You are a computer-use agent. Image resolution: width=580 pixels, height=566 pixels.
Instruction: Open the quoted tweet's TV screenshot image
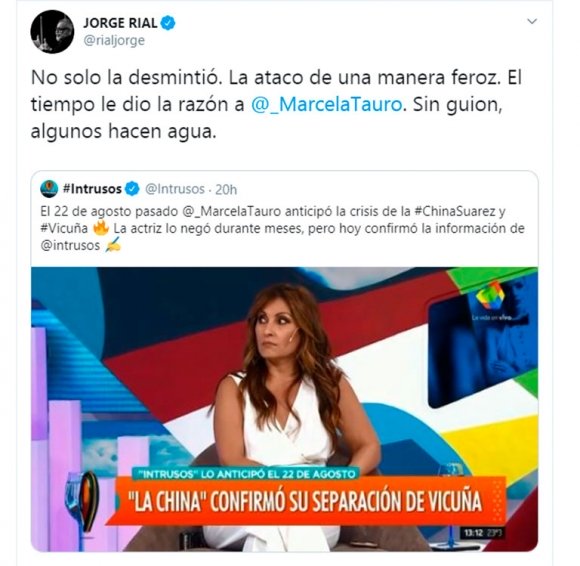(x=284, y=409)
